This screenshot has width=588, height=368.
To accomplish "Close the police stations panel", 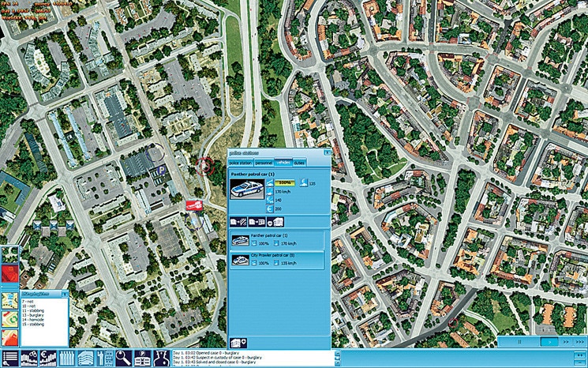I will pos(327,152).
